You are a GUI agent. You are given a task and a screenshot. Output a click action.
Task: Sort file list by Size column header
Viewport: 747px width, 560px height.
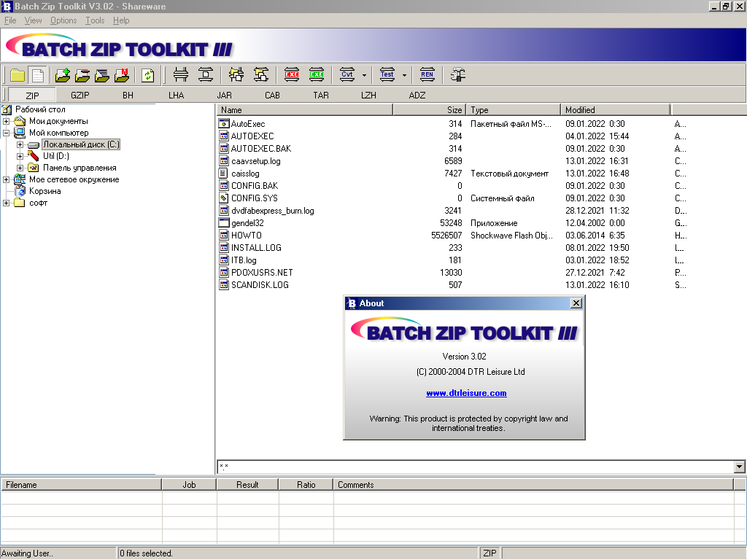click(429, 110)
